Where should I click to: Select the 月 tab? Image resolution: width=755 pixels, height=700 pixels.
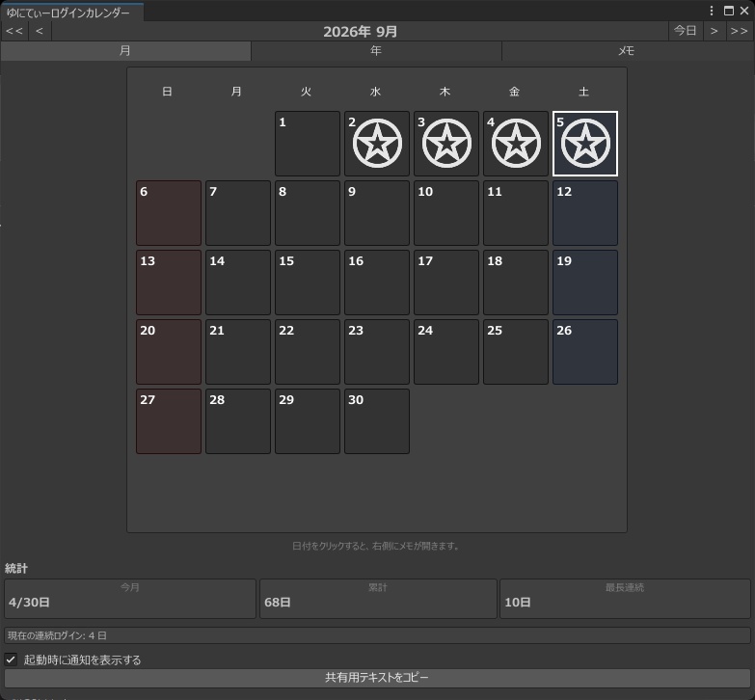[x=125, y=50]
